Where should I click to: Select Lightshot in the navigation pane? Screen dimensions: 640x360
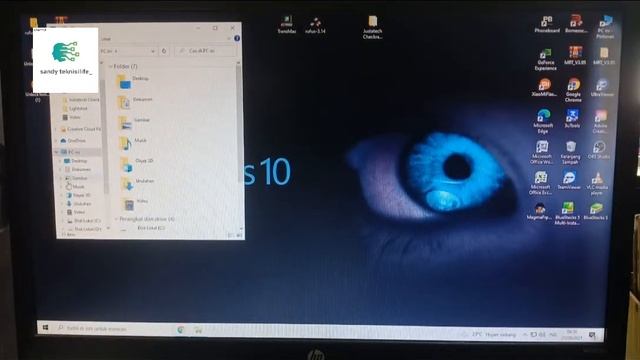[x=75, y=109]
